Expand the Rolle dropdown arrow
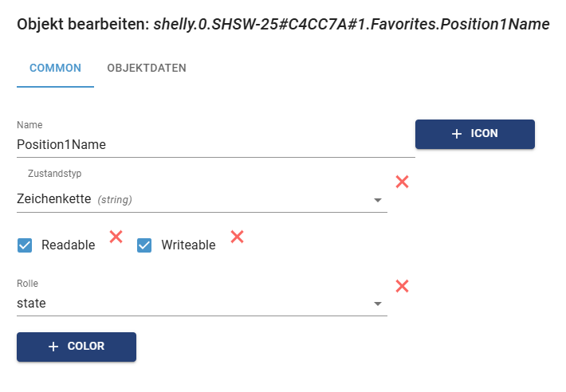 point(378,304)
